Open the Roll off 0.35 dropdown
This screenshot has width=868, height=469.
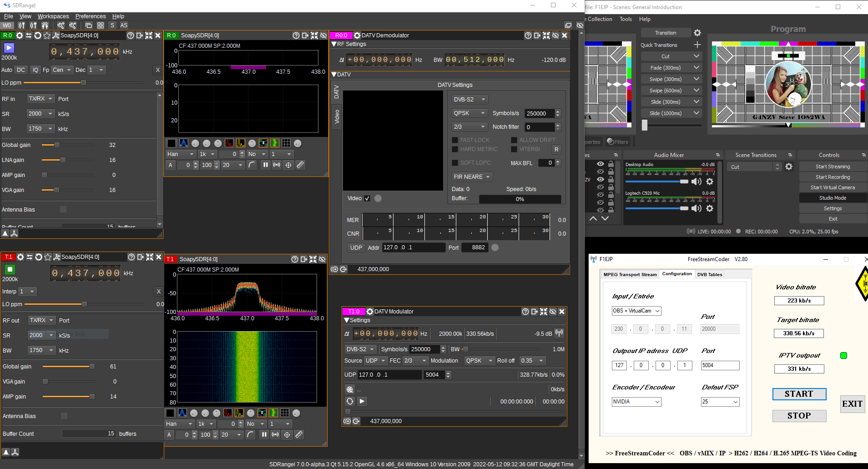point(532,361)
